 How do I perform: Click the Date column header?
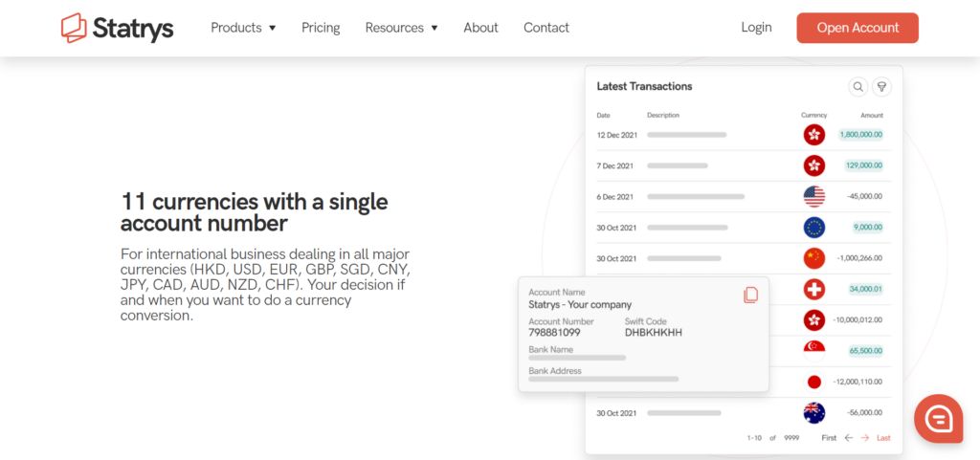603,116
